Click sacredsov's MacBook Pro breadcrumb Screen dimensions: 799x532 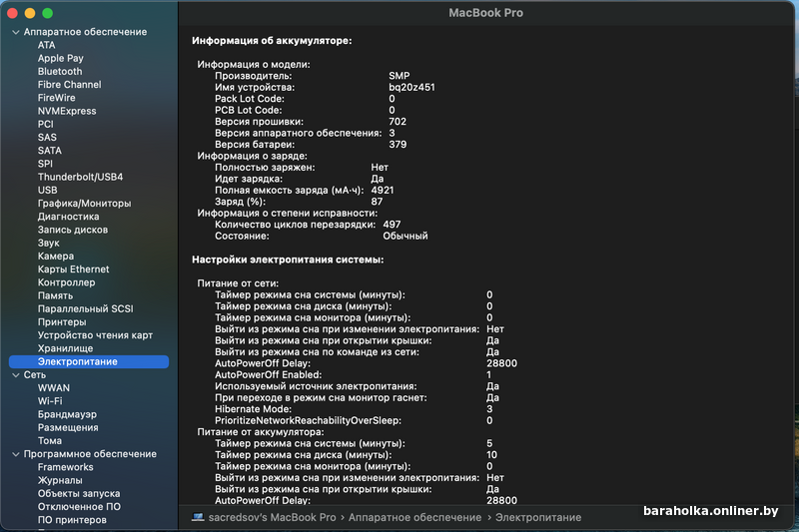click(272, 518)
